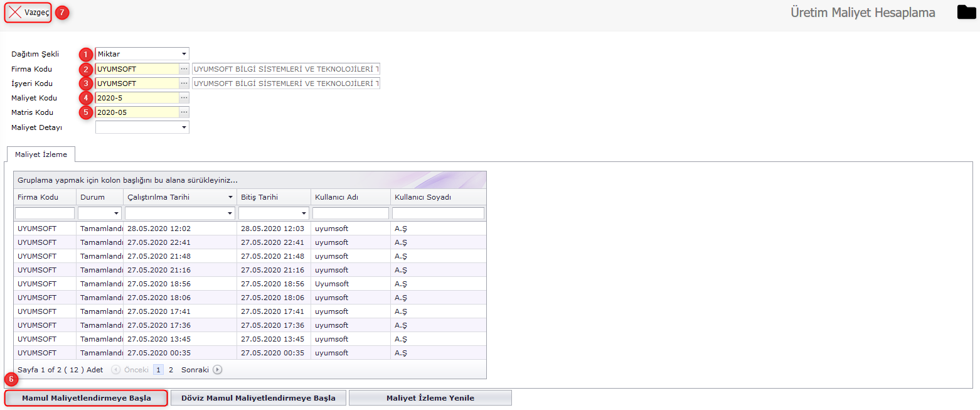The image size is (980, 410).
Task: Open the Maliyet Detayı dropdown
Action: pos(184,127)
